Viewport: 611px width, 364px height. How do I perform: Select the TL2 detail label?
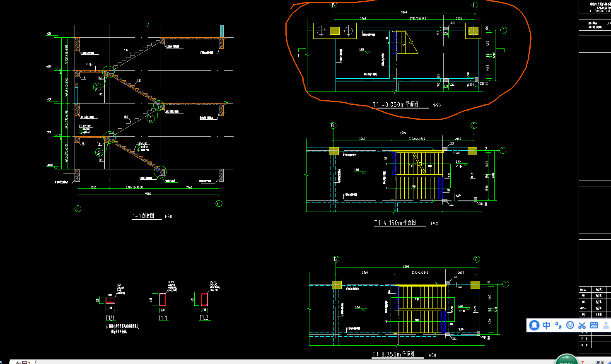coord(204,318)
